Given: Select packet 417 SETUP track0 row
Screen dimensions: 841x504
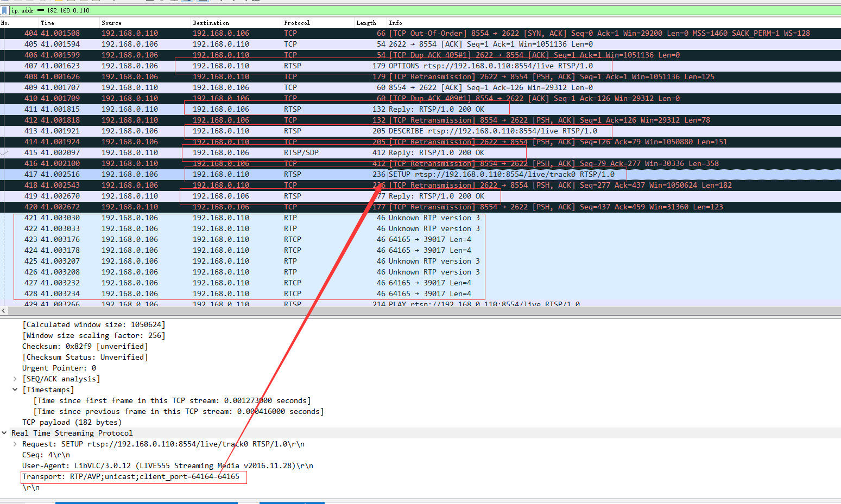Looking at the screenshot, I should pyautogui.click(x=420, y=174).
